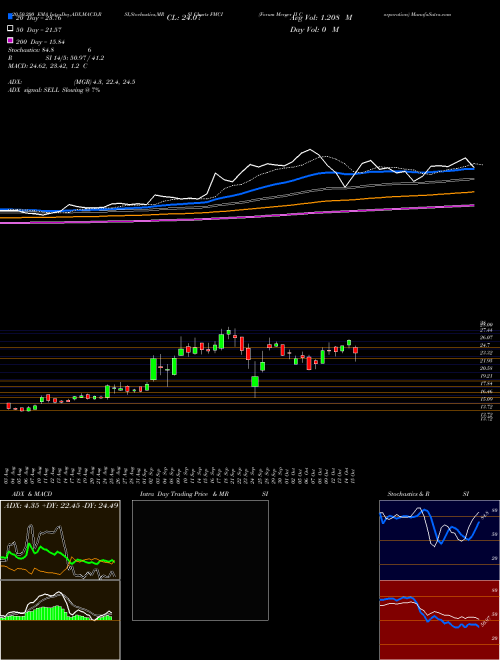The width and height of the screenshot is (500, 660).
Task: Click the 'MACD: 24.62, 23.42, 1.2 C' readout
Action: point(48,66)
